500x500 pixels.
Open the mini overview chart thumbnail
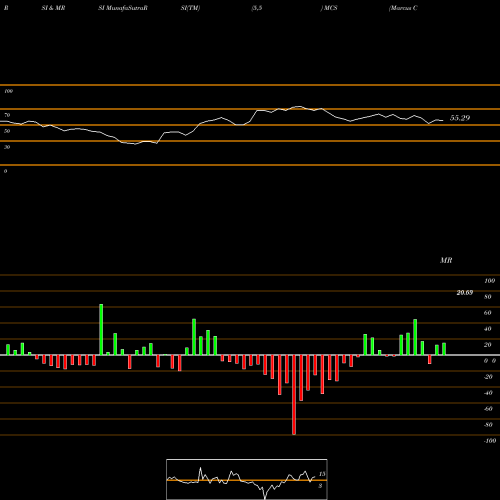click(247, 479)
